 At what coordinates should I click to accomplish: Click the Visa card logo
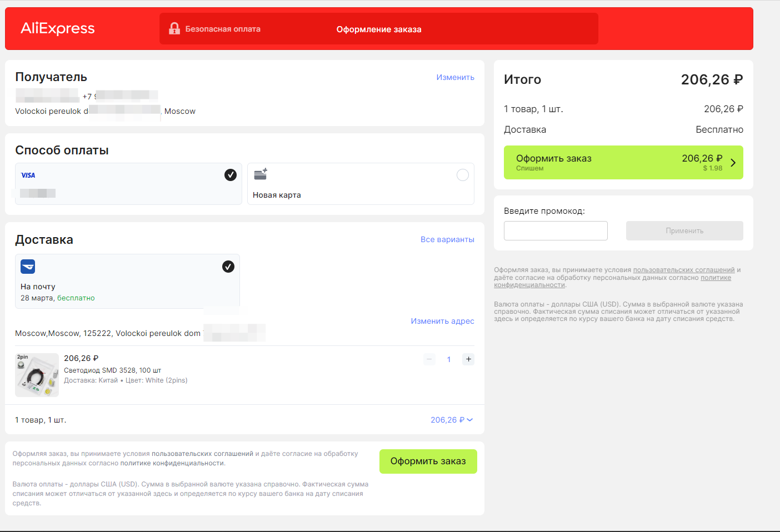[x=28, y=175]
